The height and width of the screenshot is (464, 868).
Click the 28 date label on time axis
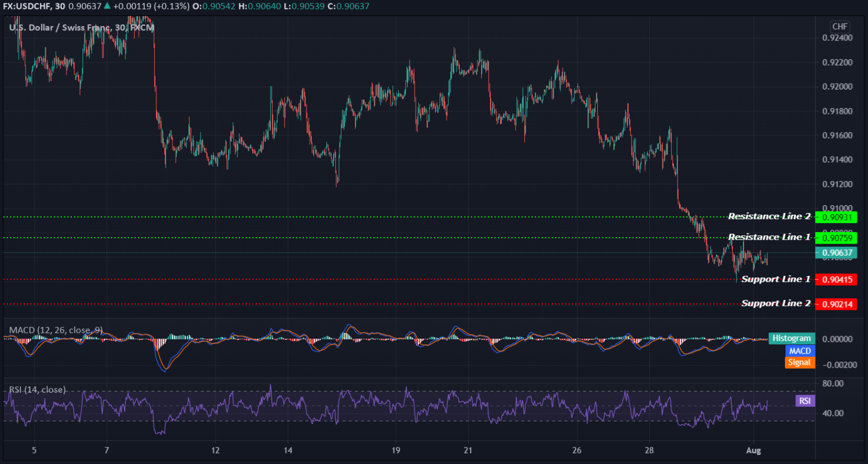649,451
